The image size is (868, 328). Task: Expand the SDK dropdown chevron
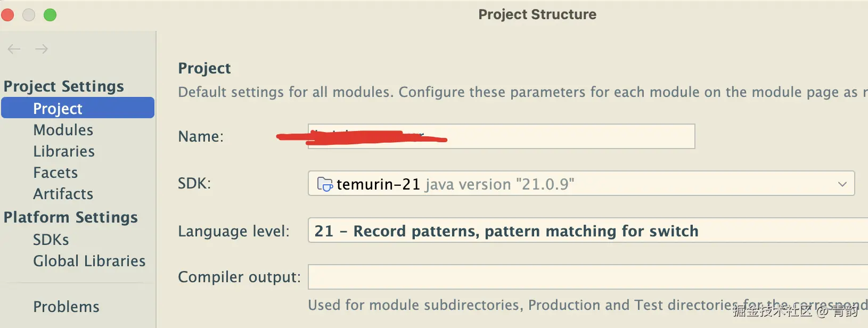tap(842, 184)
